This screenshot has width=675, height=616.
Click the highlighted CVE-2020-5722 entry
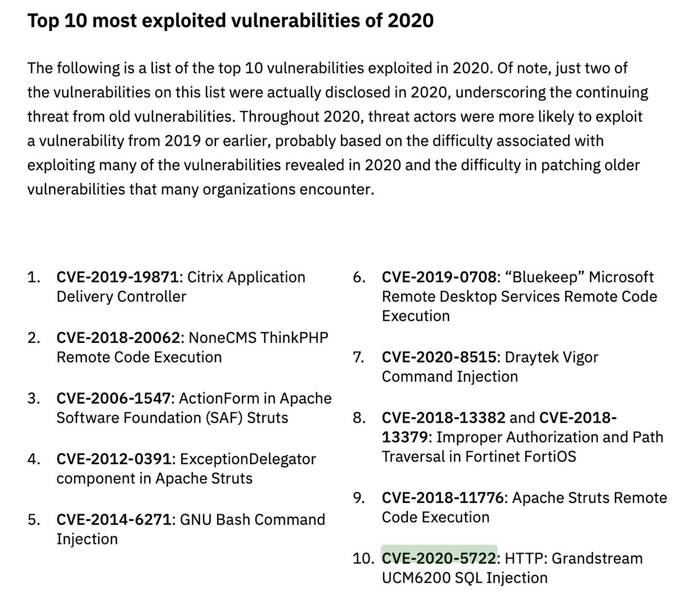439,559
